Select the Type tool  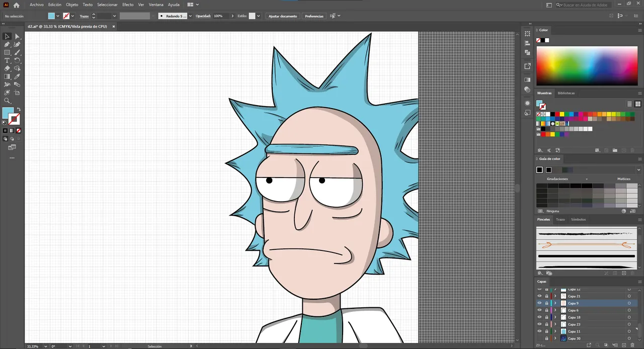pyautogui.click(x=7, y=60)
